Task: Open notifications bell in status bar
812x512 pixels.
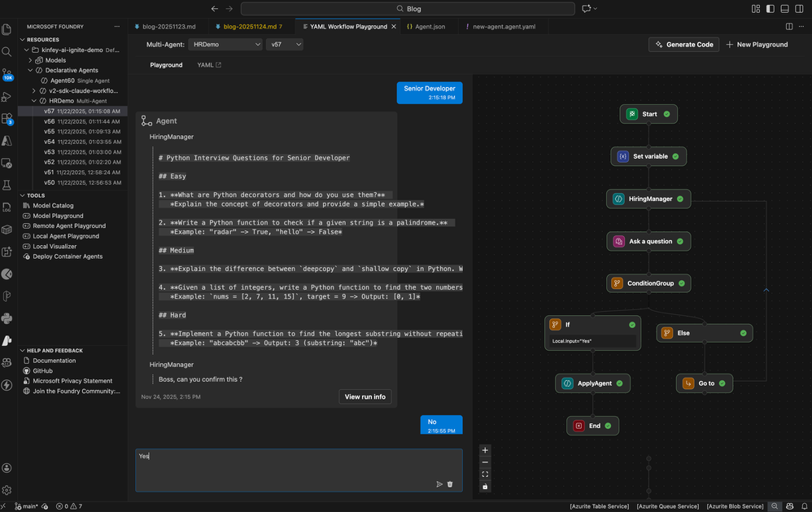Action: 804,506
